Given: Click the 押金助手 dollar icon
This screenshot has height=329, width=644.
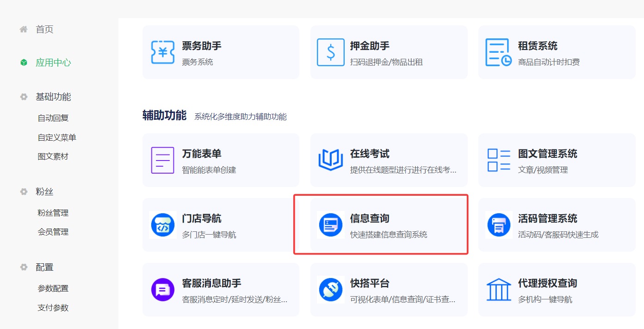Looking at the screenshot, I should (330, 52).
